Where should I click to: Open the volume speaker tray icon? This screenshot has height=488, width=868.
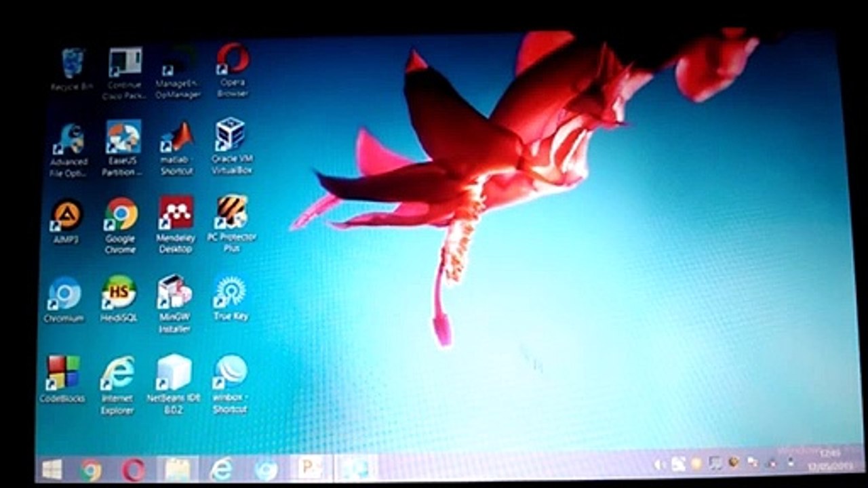(659, 464)
